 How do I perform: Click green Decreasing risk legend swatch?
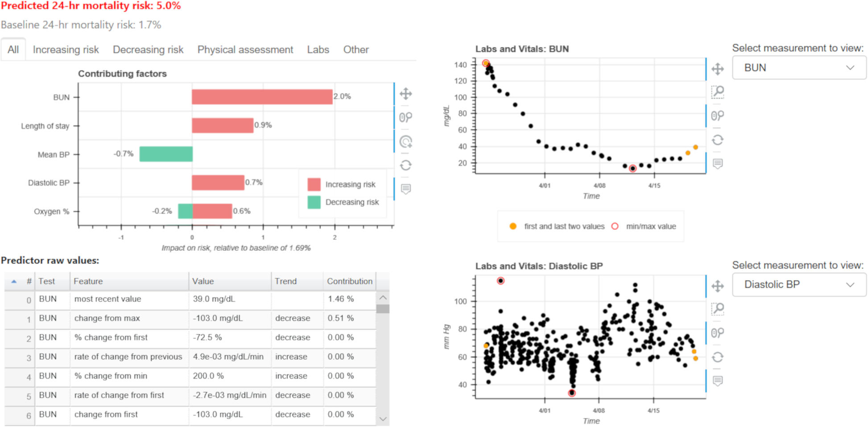(314, 202)
